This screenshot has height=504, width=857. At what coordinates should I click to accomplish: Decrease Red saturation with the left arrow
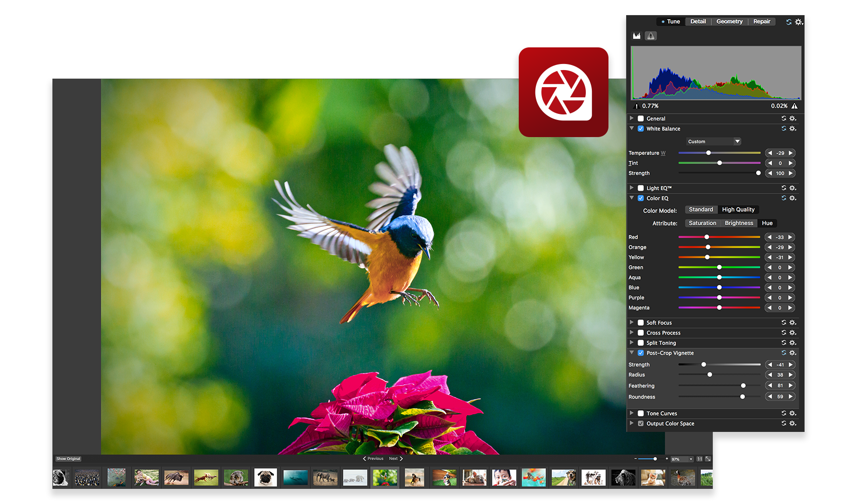(770, 237)
